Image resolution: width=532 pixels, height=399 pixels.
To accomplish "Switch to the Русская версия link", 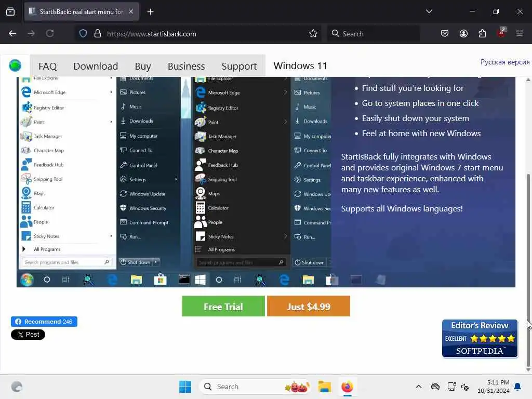I will pyautogui.click(x=505, y=62).
